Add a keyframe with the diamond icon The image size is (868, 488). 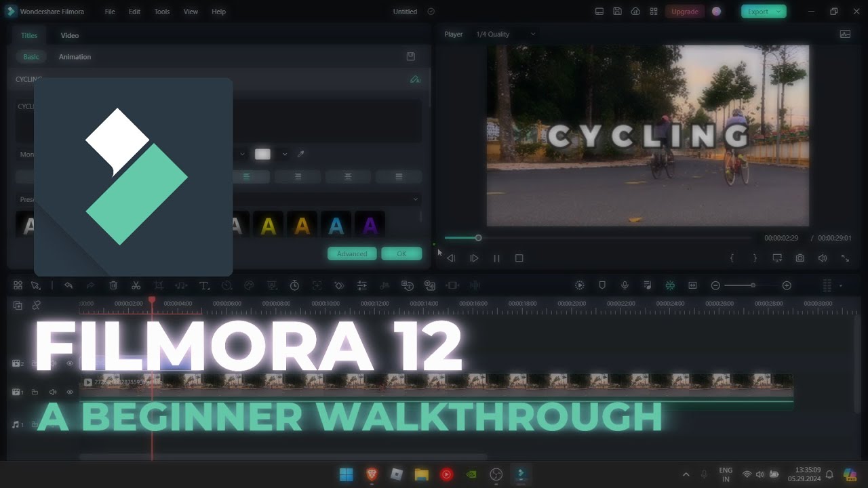[x=339, y=286]
